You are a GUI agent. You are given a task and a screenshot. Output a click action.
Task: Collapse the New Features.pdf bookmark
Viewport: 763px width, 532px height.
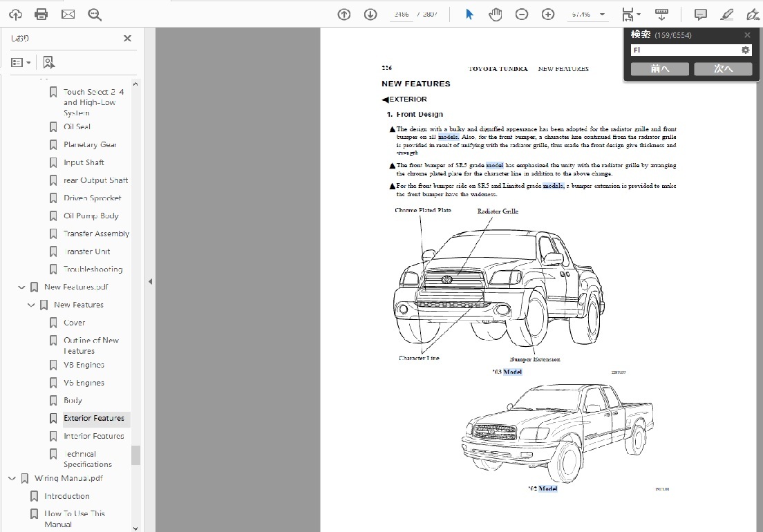pos(21,287)
